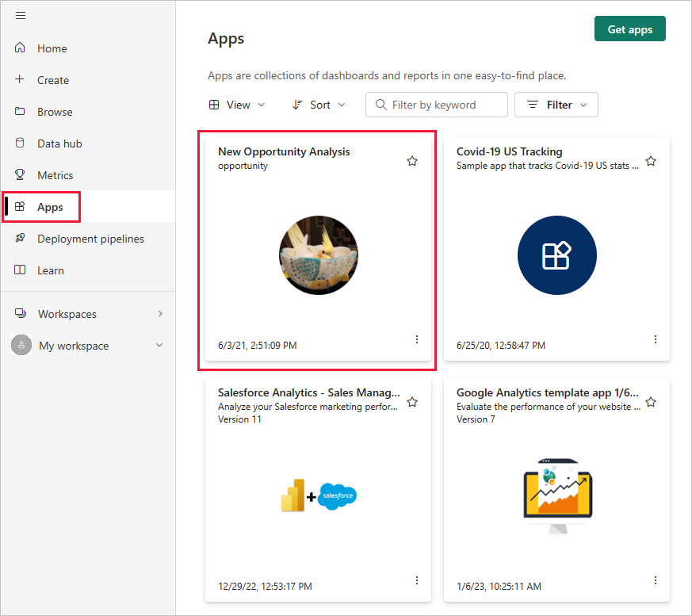The height and width of the screenshot is (616, 692).
Task: Favorite the New Opportunity Analysis app
Action: point(412,161)
